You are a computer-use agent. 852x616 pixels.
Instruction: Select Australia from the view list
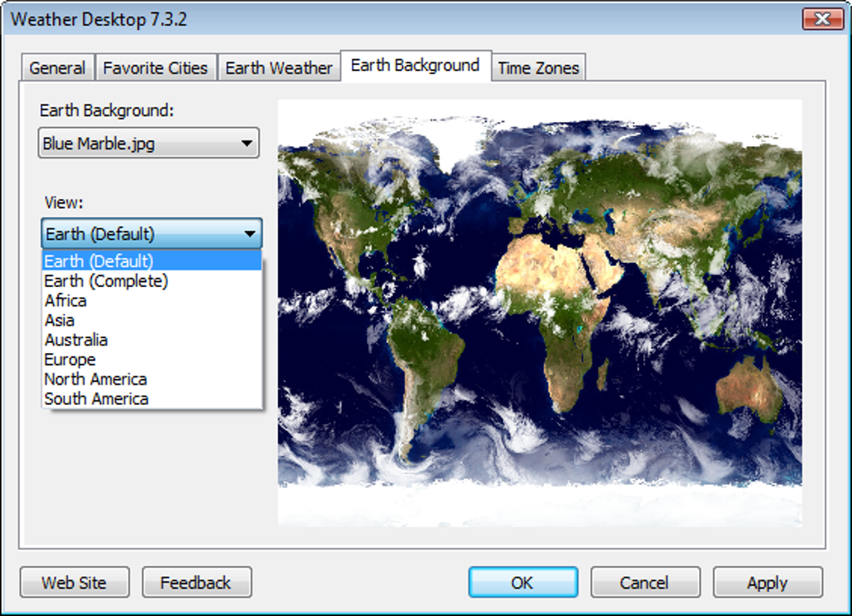click(76, 340)
